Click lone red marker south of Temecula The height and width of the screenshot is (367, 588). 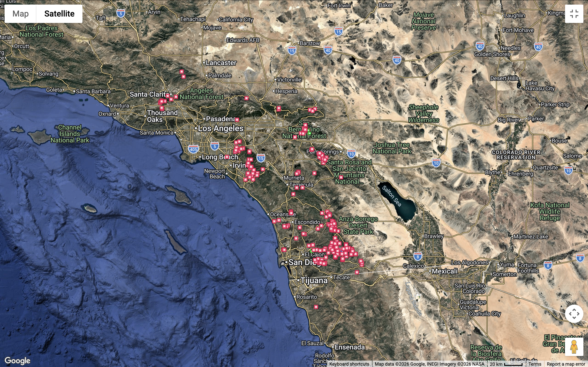[x=293, y=194]
